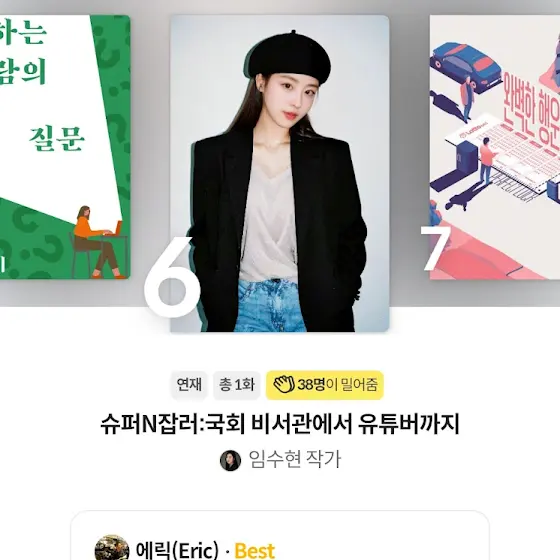The width and height of the screenshot is (560, 560).
Task: Open the 슈퍼N잡러:국회 비서관에서 유튜버까지 title
Action: 280,424
